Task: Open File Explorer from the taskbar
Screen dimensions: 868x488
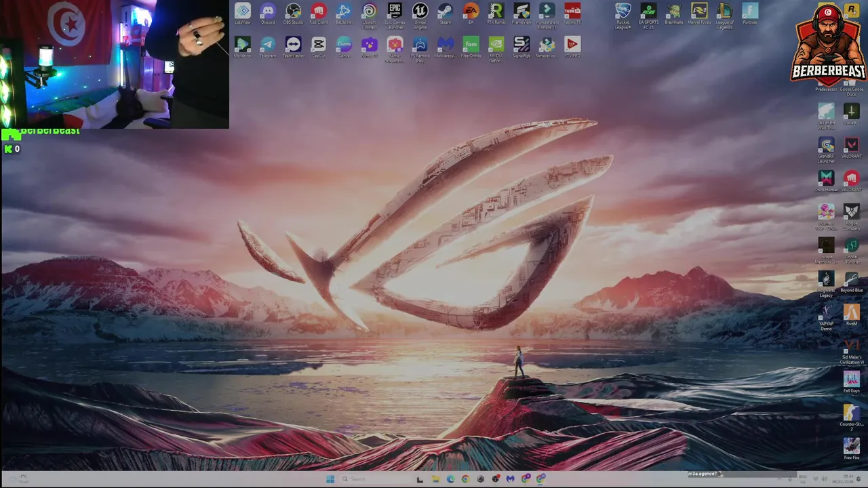Action: click(x=435, y=479)
